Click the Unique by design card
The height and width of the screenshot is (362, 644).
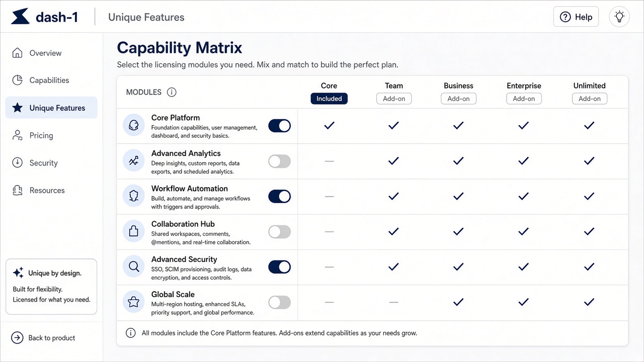pyautogui.click(x=51, y=287)
